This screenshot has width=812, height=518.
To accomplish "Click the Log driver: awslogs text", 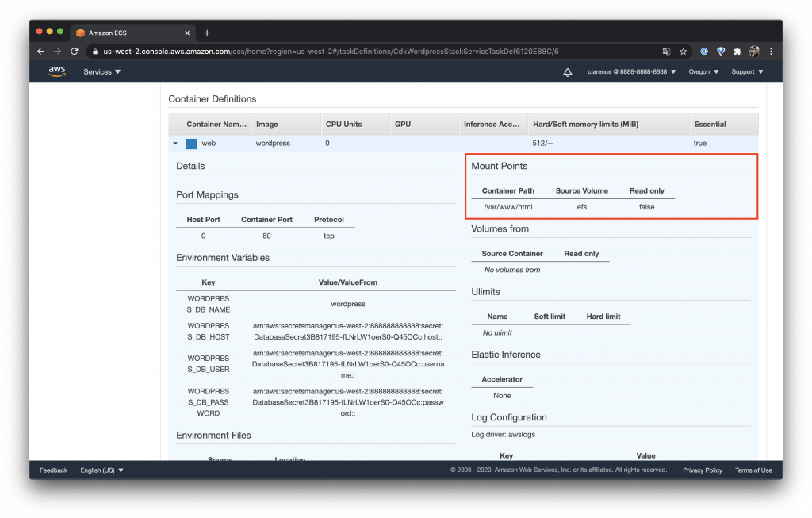I will pos(504,435).
